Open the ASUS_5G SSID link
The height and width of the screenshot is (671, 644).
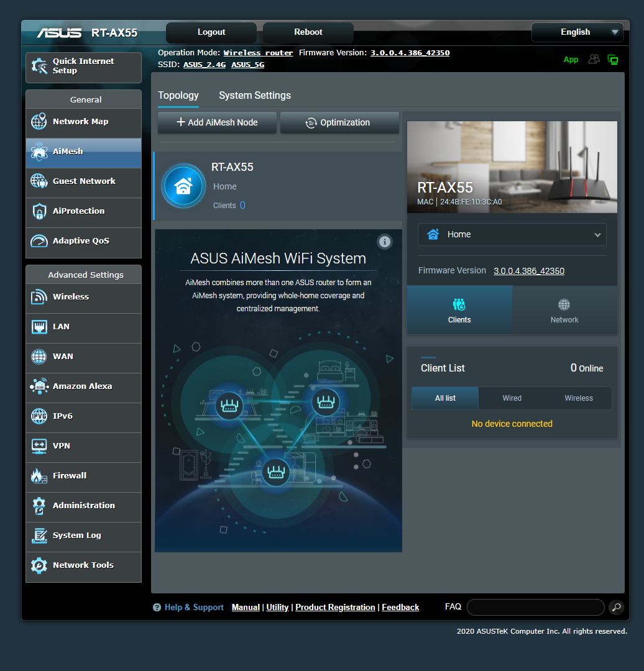pyautogui.click(x=247, y=65)
